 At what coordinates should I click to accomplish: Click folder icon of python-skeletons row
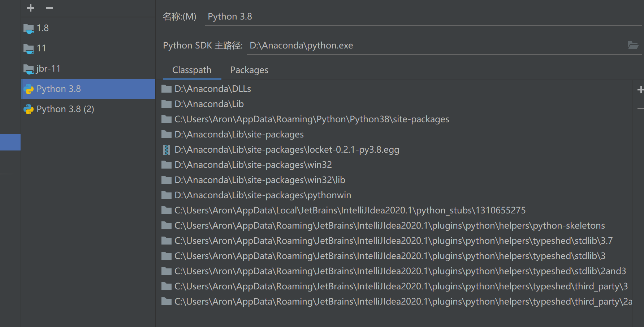click(167, 226)
